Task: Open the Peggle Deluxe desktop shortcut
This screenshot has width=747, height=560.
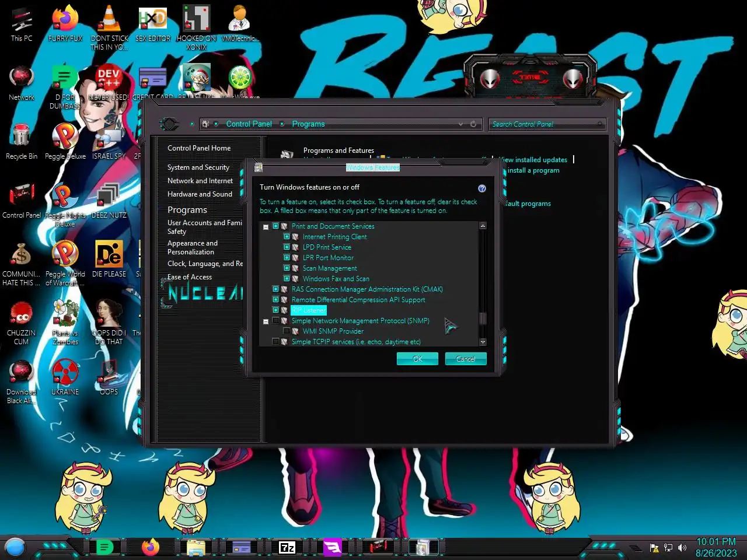Action: tap(65, 142)
